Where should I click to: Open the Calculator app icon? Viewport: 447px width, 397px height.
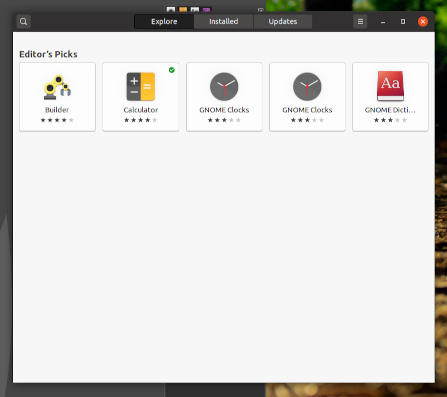[x=141, y=87]
